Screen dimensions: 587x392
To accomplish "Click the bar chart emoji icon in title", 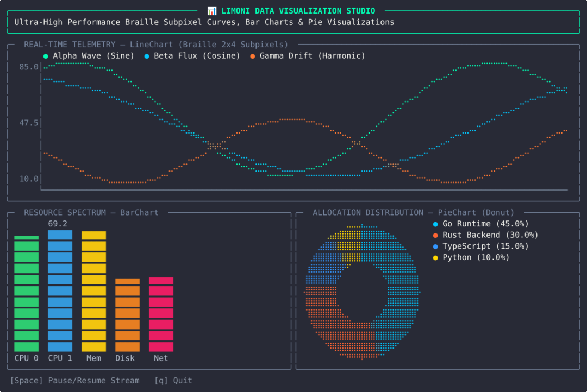I will tap(212, 11).
